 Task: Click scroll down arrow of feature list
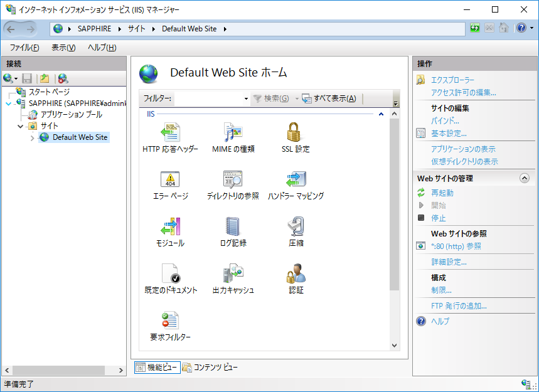pyautogui.click(x=394, y=346)
